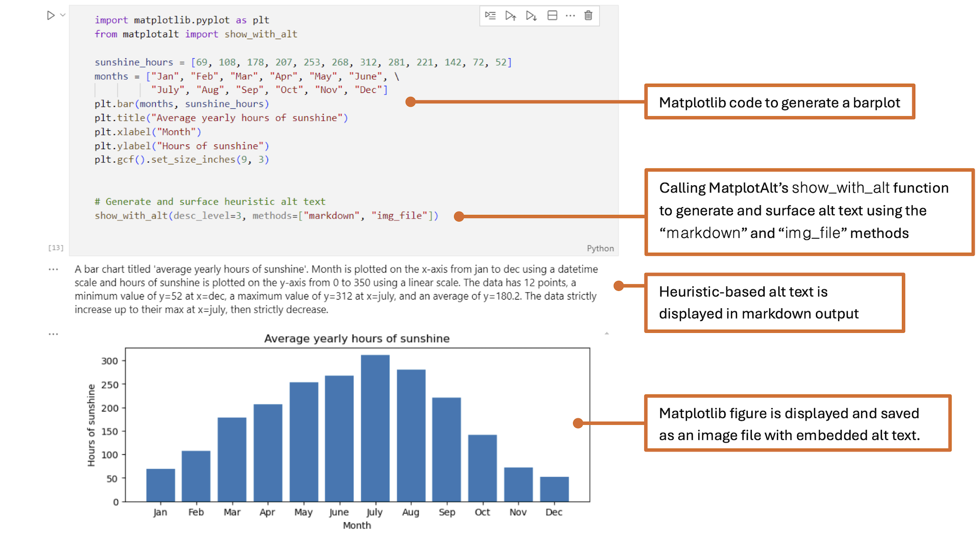
Task: Select the Run by Line icon on the cell toolbar
Action: click(x=491, y=16)
